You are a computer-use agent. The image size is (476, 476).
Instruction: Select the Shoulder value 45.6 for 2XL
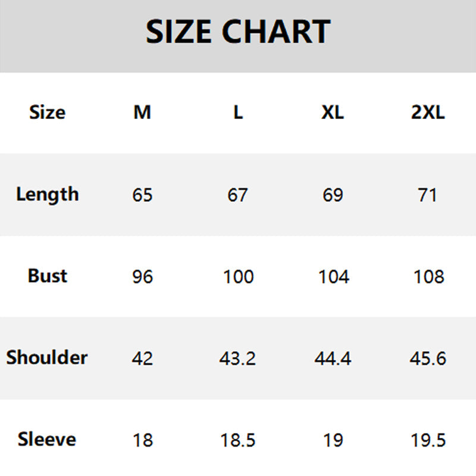tap(428, 359)
